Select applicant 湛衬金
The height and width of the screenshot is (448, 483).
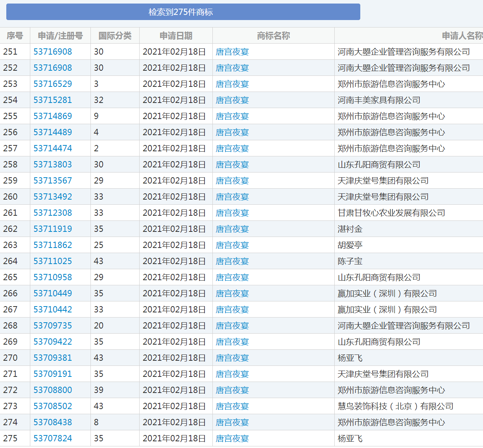[350, 229]
